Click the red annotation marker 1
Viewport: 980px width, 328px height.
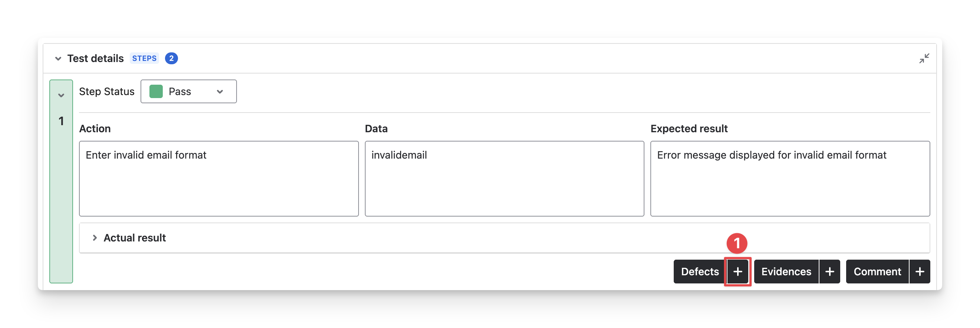[736, 243]
